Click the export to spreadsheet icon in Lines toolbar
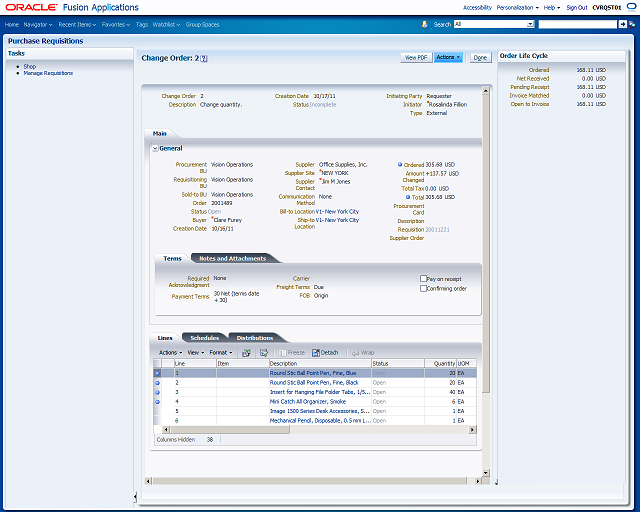 pos(246,353)
